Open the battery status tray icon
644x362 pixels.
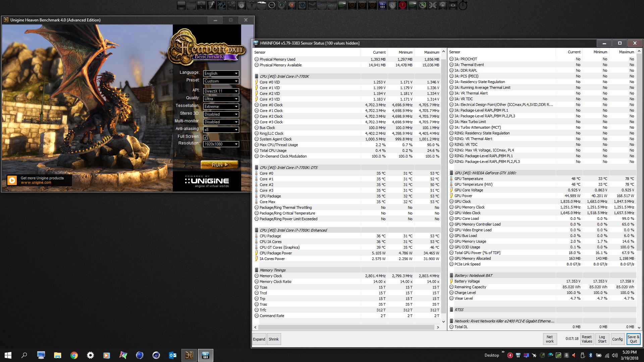click(x=599, y=355)
